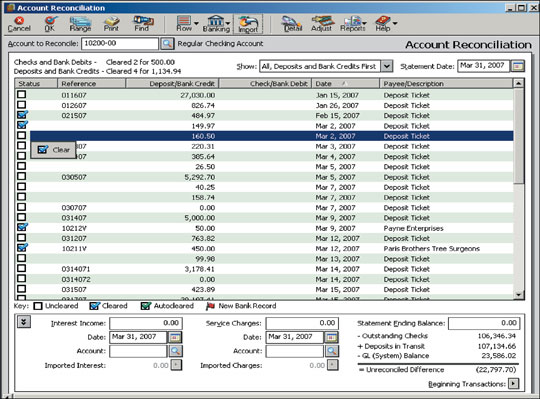Uncheck cleared box for Paris Brothers Tree Surgeons
This screenshot has width=540, height=399.
[22, 248]
